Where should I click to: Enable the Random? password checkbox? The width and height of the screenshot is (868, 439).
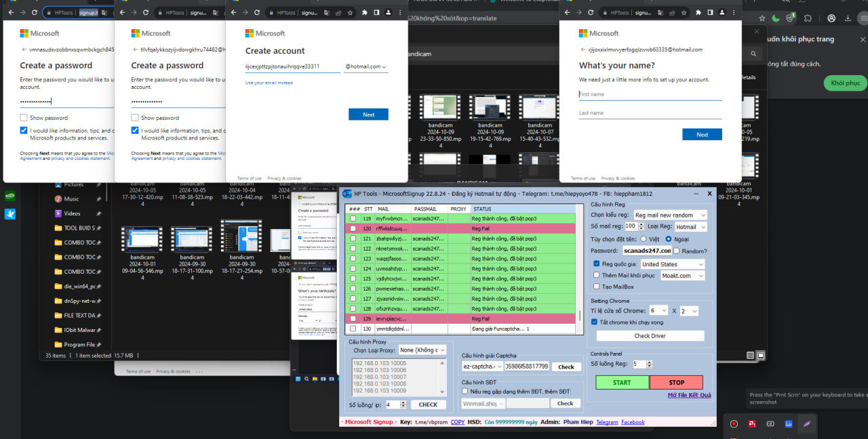tap(677, 251)
